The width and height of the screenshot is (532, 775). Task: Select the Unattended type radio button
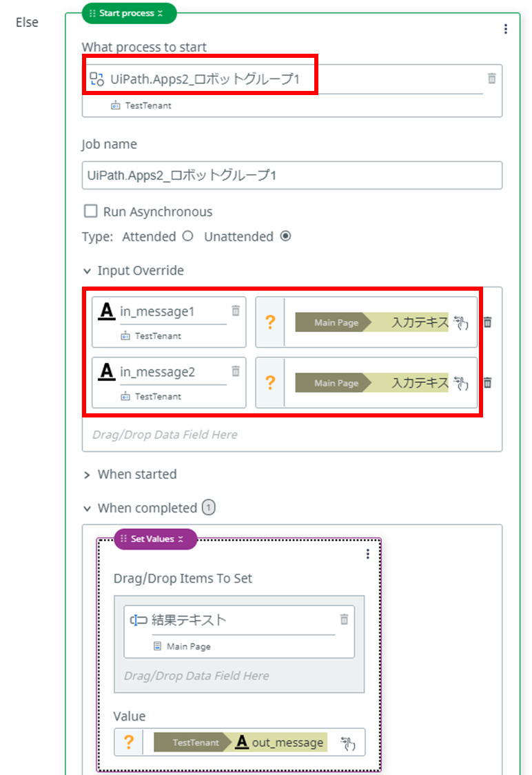point(285,236)
